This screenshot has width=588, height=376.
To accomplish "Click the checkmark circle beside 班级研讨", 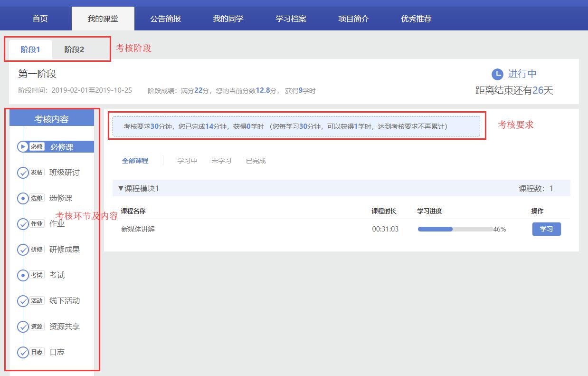I will tap(23, 173).
